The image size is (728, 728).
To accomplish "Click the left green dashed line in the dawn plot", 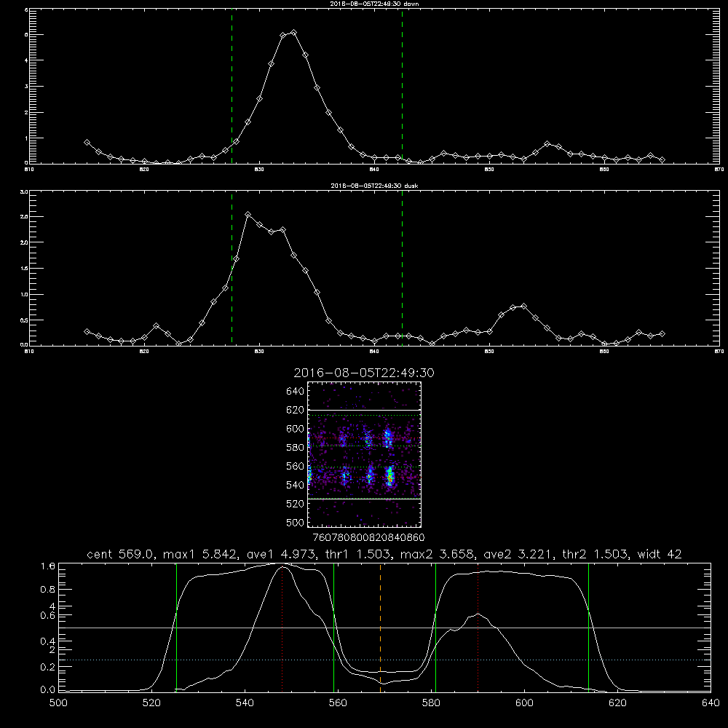I will [x=232, y=87].
